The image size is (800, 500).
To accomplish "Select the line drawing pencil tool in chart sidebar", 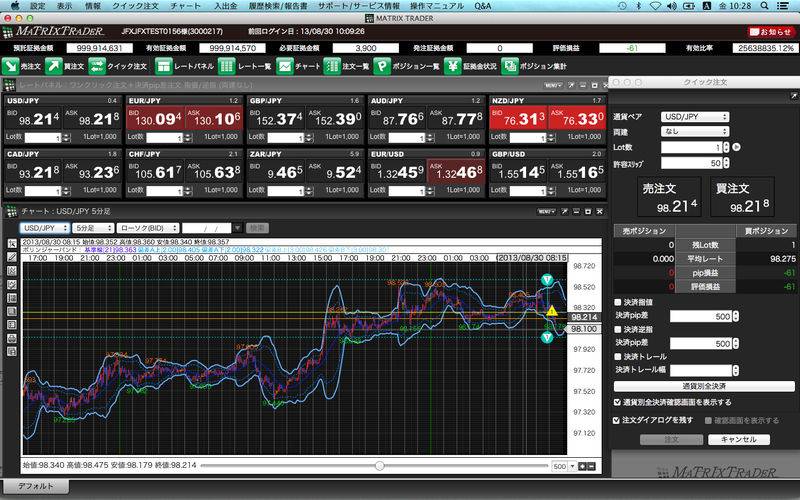I will 12,258.
